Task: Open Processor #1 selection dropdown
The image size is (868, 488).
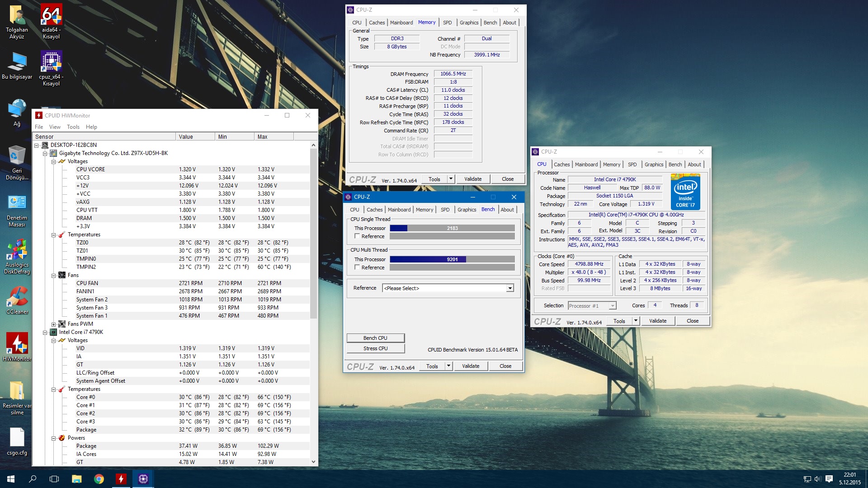Action: click(x=592, y=306)
